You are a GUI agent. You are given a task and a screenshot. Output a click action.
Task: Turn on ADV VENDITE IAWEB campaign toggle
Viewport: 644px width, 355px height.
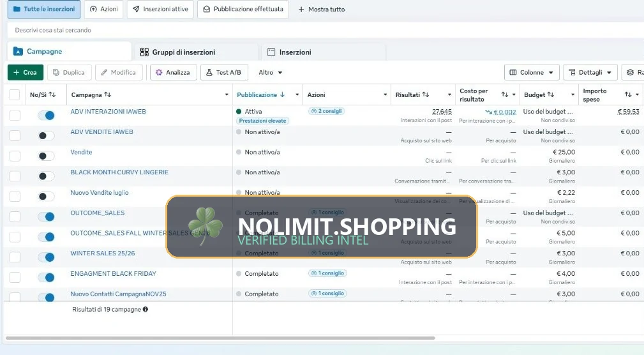46,135
